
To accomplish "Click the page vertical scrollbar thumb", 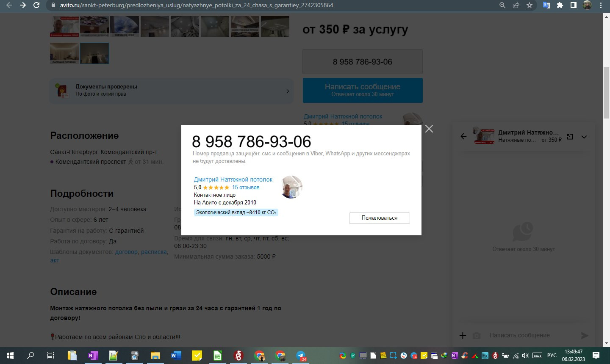I will coord(606,93).
